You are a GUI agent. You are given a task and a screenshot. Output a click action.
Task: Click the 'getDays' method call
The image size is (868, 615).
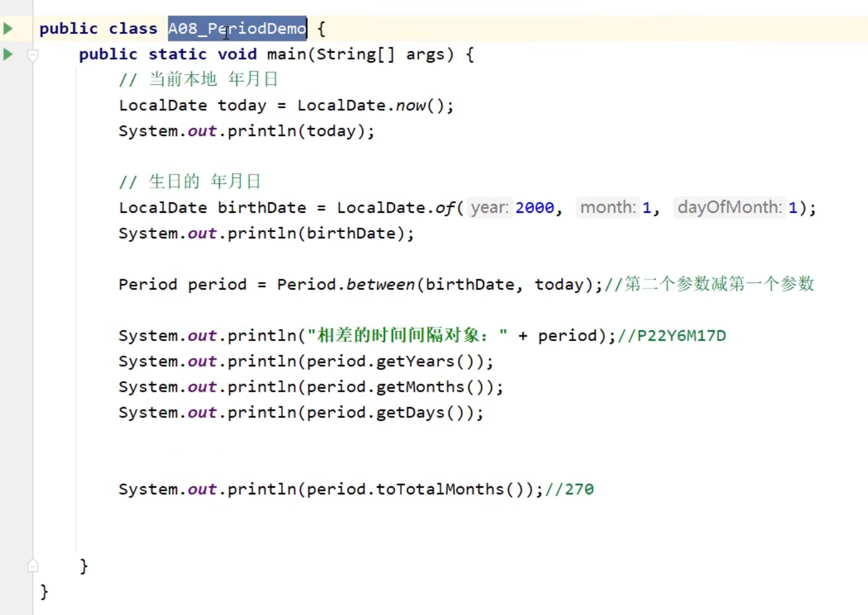pyautogui.click(x=410, y=413)
